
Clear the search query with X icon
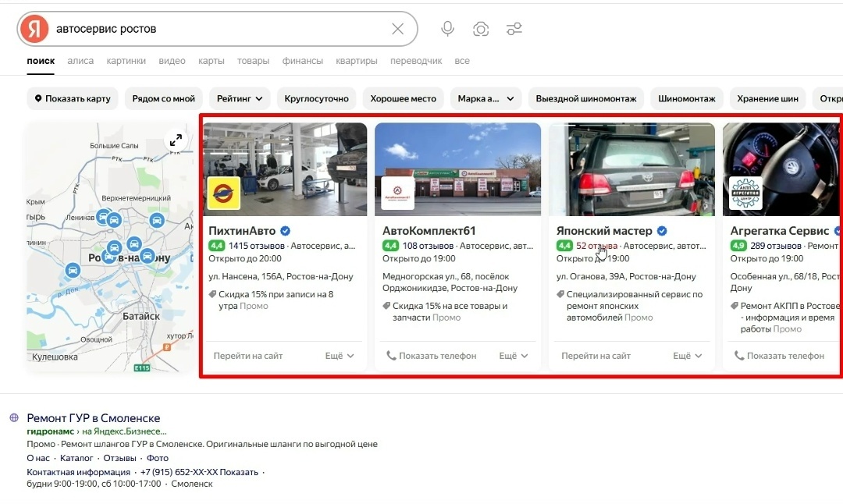[x=398, y=29]
